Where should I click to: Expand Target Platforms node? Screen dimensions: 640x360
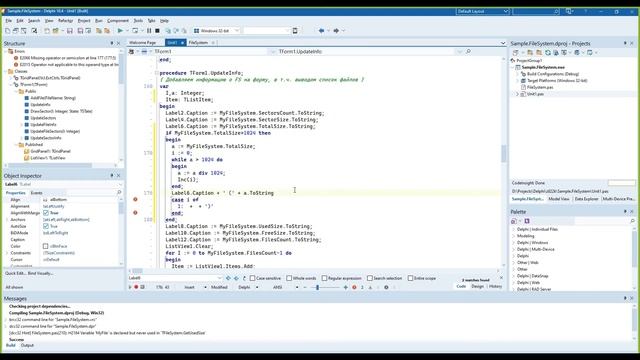tap(518, 80)
